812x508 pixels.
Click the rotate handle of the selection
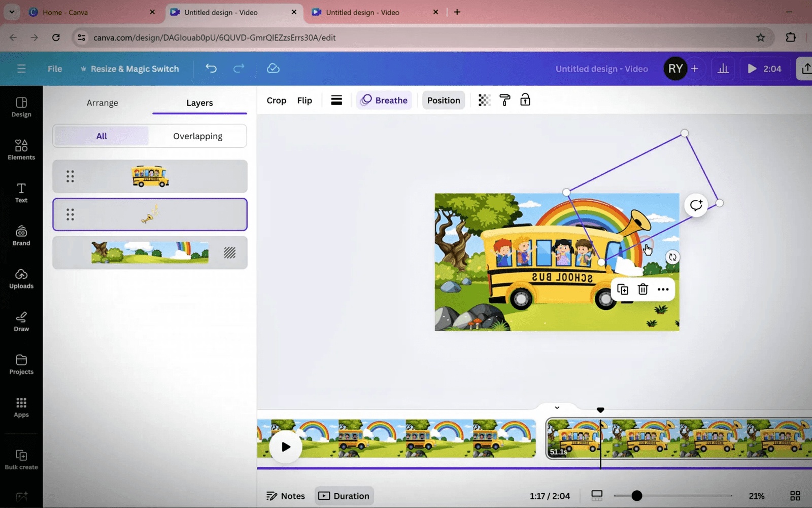(672, 257)
